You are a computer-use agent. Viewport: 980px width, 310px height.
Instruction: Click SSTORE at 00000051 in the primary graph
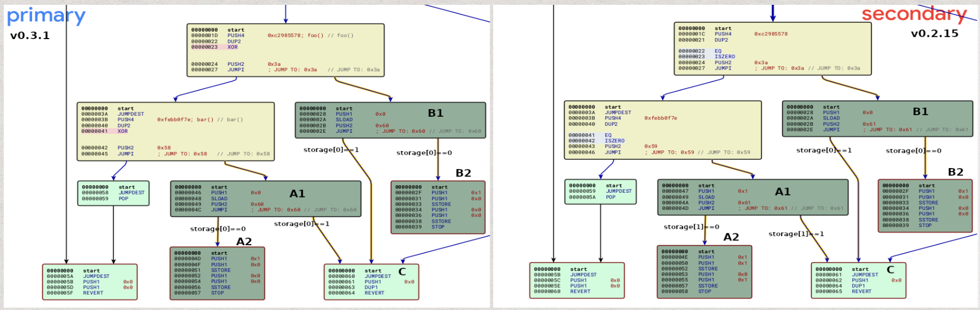coord(203,270)
